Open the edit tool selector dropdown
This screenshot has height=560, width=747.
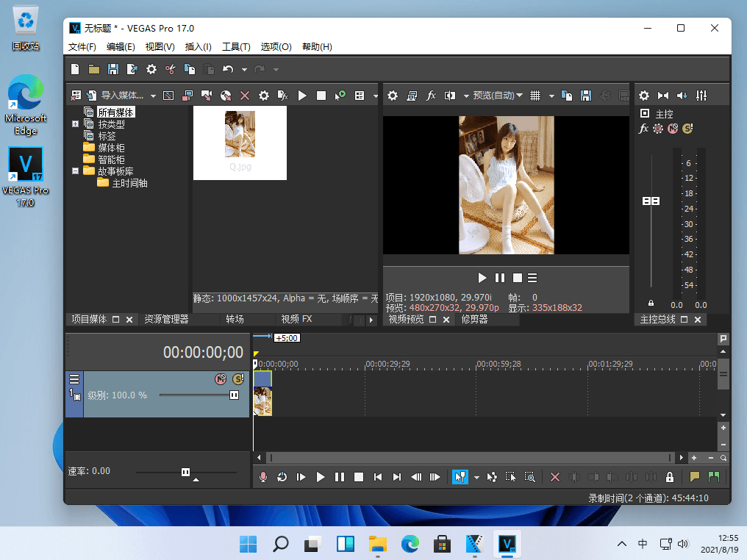click(476, 477)
